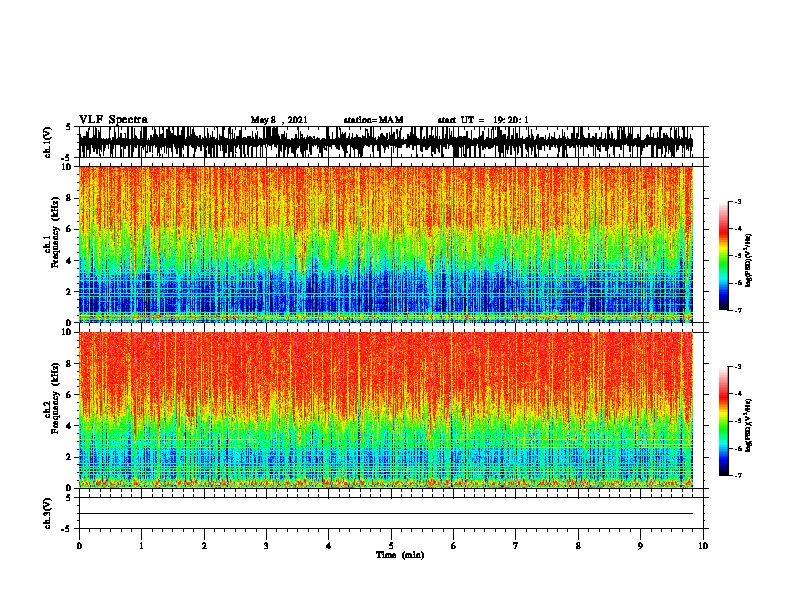The height and width of the screenshot is (612, 792).
Task: Click the 5 tick on time axis
Action: pyautogui.click(x=391, y=546)
